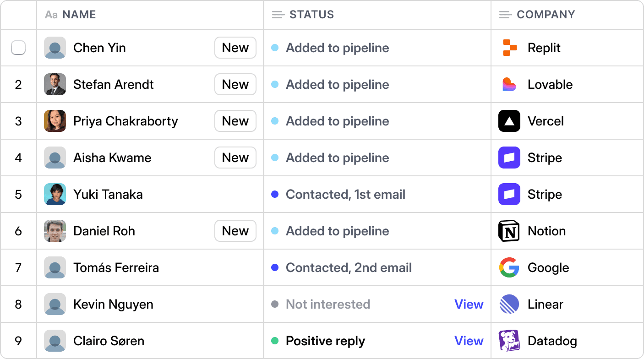Click the Vercel triangle logo icon
Screen dimensions: 644x359
click(509, 121)
